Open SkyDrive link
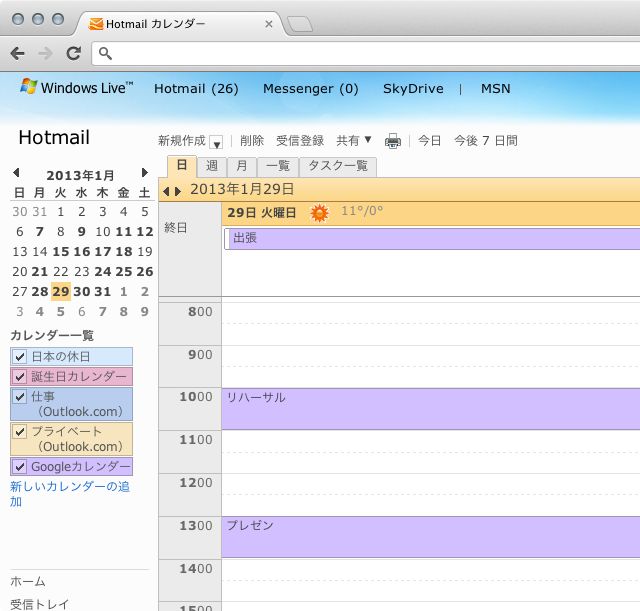640x611 pixels. pos(413,89)
